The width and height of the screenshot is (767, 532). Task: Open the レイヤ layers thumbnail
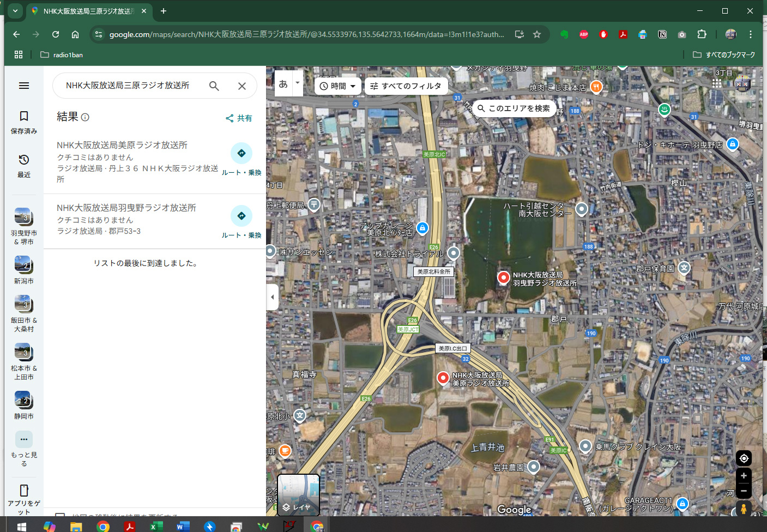298,495
